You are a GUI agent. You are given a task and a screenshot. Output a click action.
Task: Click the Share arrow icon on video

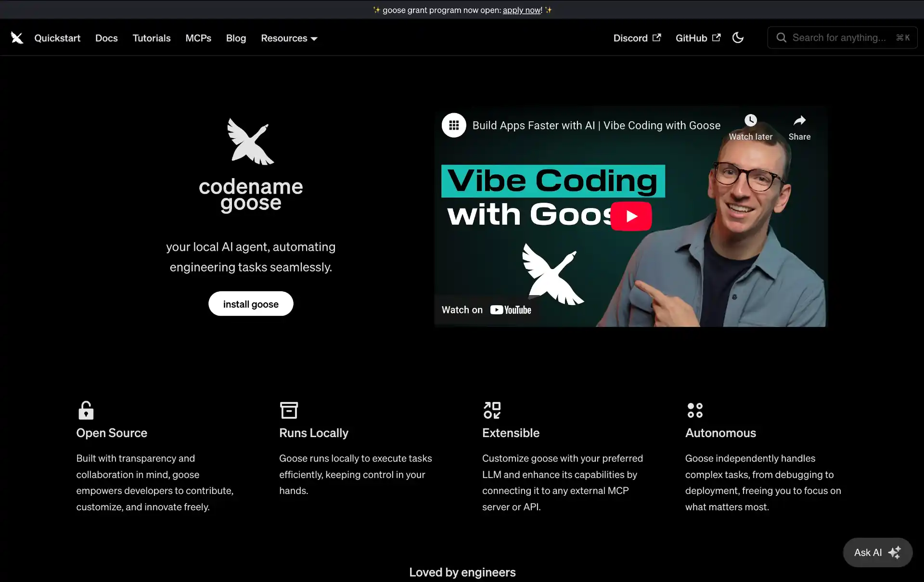(x=799, y=120)
